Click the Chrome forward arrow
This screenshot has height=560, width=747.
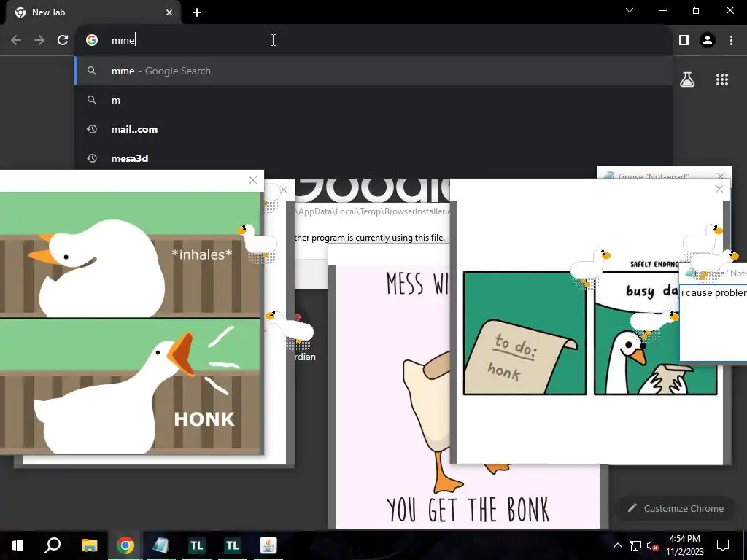click(39, 40)
